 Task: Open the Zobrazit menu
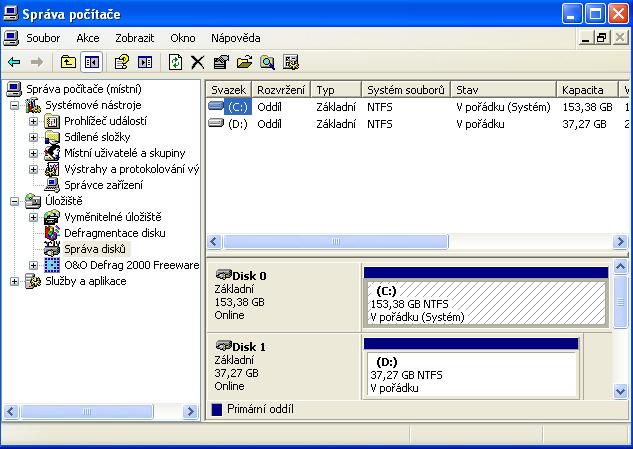[134, 38]
